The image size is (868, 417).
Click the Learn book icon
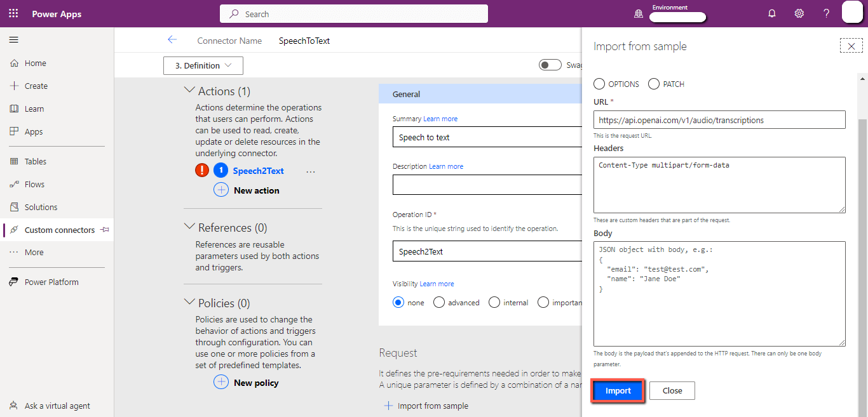click(14, 109)
